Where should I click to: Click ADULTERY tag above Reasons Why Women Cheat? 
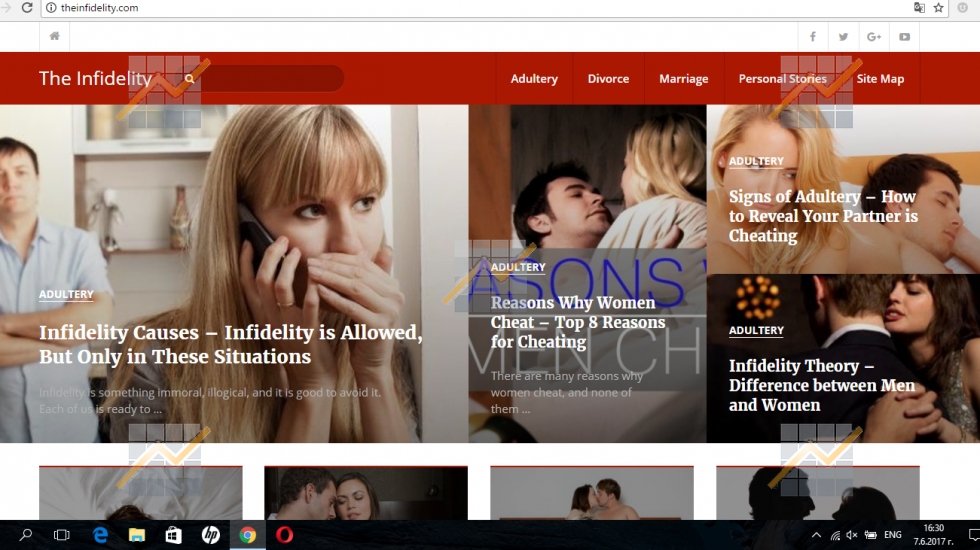point(518,268)
